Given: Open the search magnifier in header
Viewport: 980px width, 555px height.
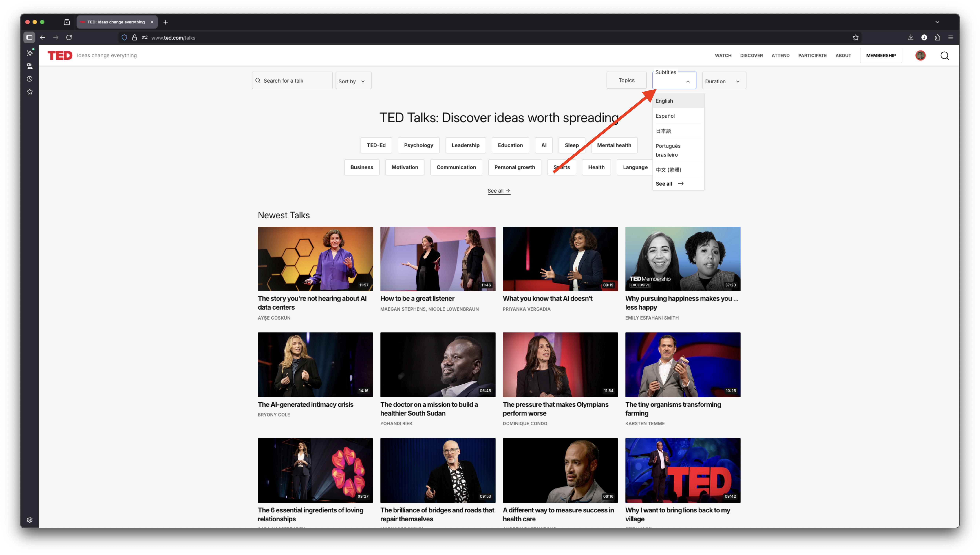Looking at the screenshot, I should (944, 56).
